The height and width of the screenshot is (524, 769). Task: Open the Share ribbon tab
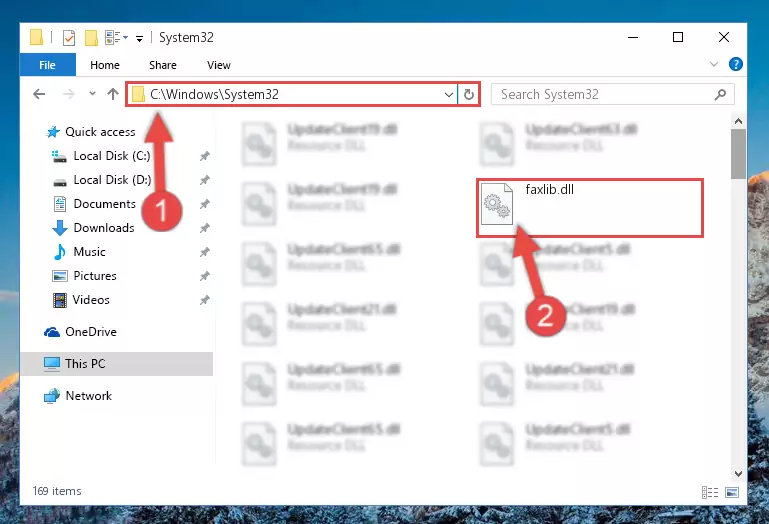point(163,65)
